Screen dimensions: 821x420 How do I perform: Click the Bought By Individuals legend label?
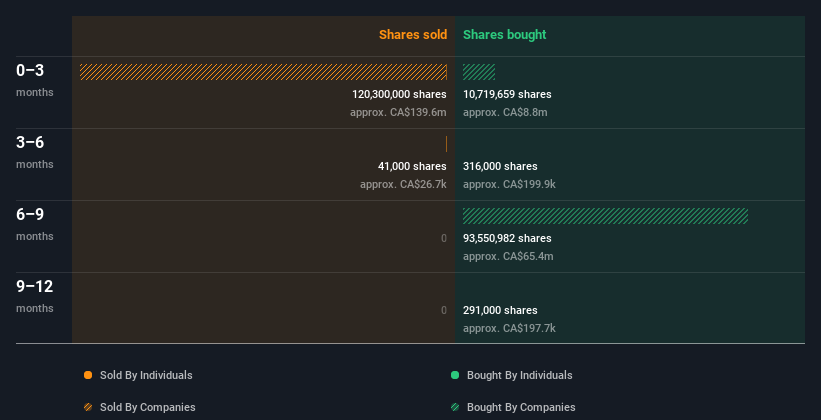(519, 375)
